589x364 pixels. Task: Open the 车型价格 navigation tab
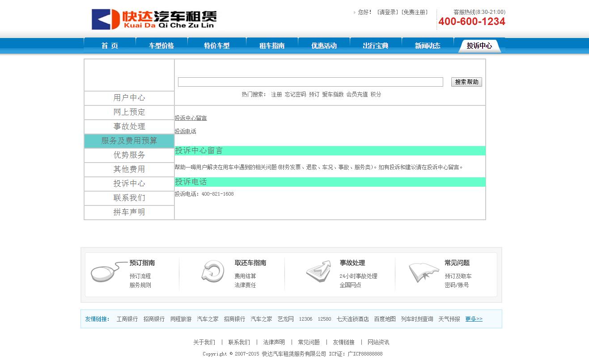coord(161,46)
